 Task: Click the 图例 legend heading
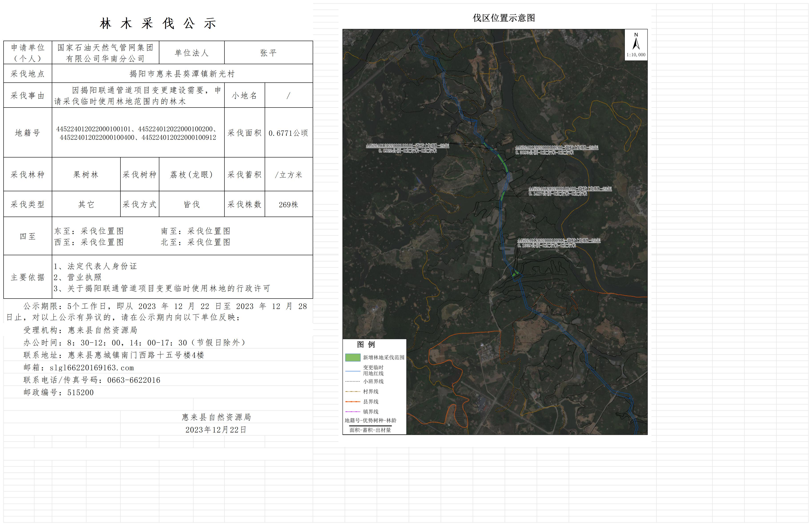[x=366, y=345]
